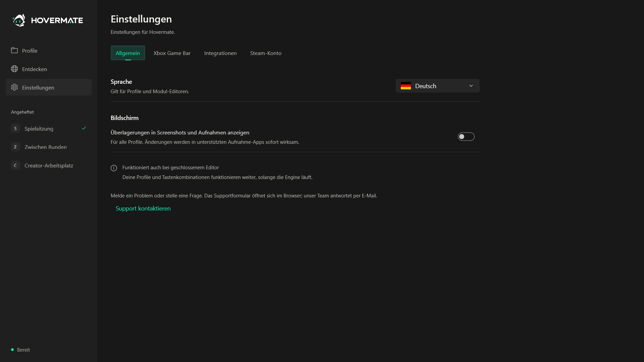The image size is (644, 362).
Task: Click the Bereit status text
Action: pyautogui.click(x=23, y=350)
